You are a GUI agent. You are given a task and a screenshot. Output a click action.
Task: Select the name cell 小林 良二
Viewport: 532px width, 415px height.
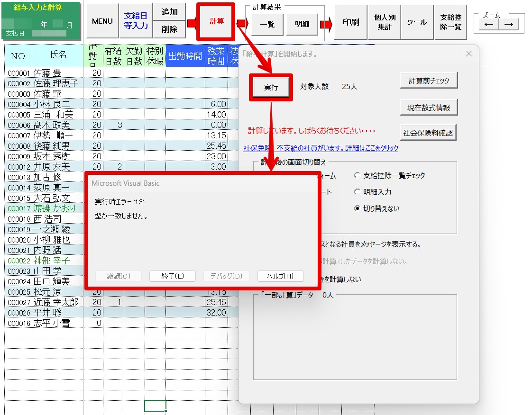[x=58, y=104]
